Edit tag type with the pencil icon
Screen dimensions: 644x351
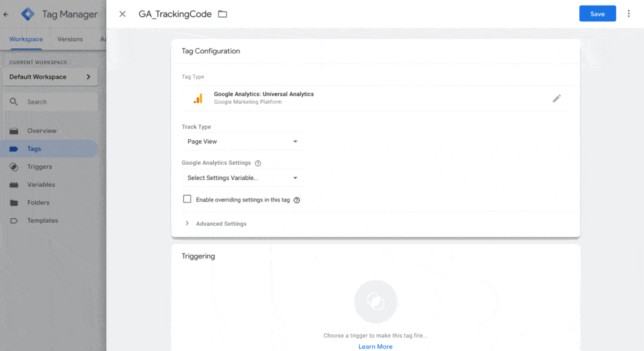(x=557, y=98)
